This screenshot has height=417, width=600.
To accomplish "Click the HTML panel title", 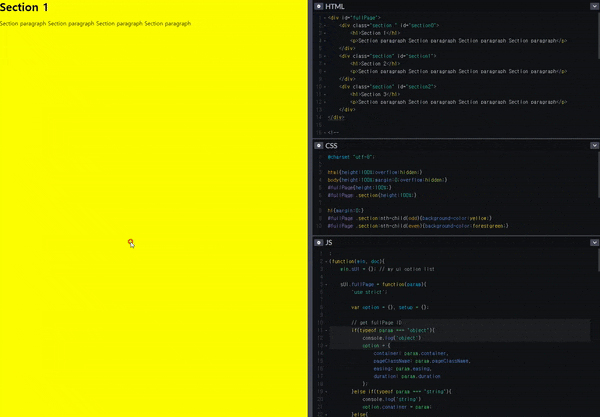I will click(x=334, y=7).
